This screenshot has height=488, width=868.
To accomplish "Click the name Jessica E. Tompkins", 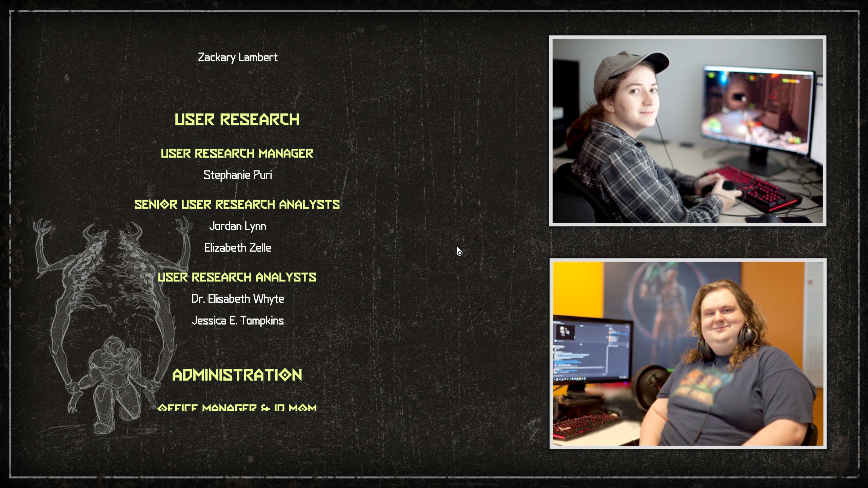I will coord(238,321).
